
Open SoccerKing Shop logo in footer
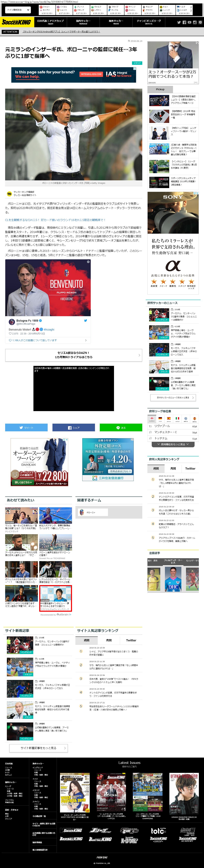pos(158,839)
